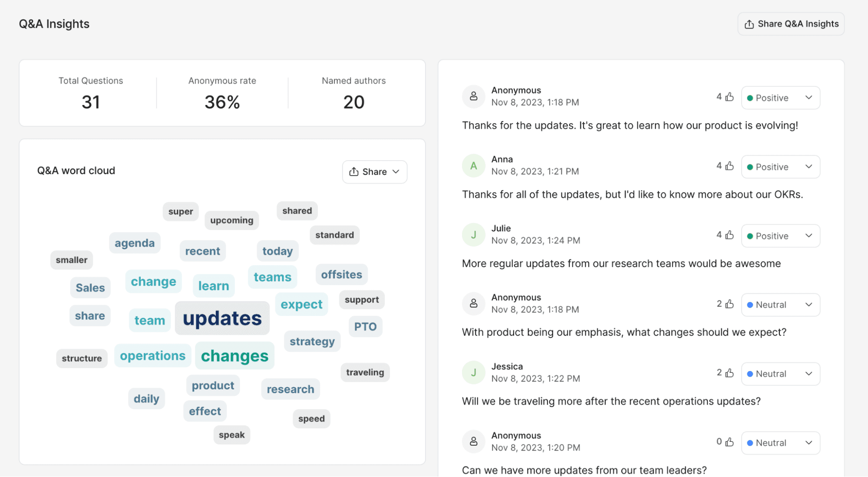868x477 pixels.
Task: Click the 'learn' word tag
Action: tap(213, 286)
